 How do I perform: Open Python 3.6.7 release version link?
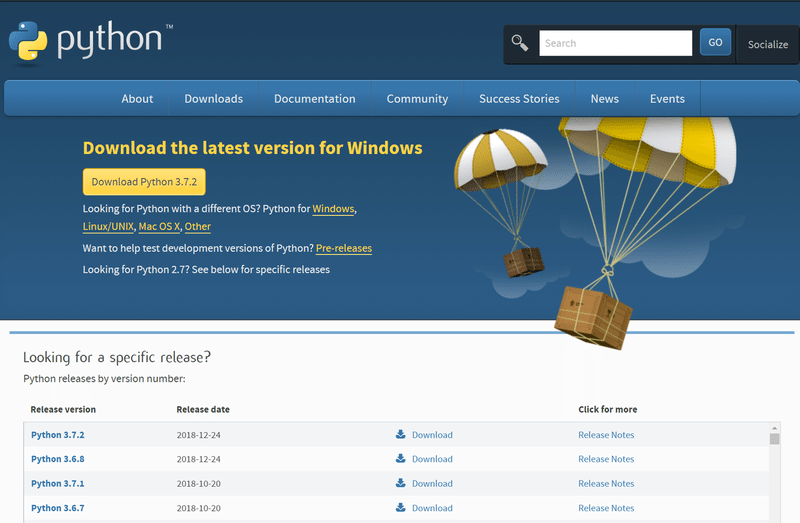point(58,508)
